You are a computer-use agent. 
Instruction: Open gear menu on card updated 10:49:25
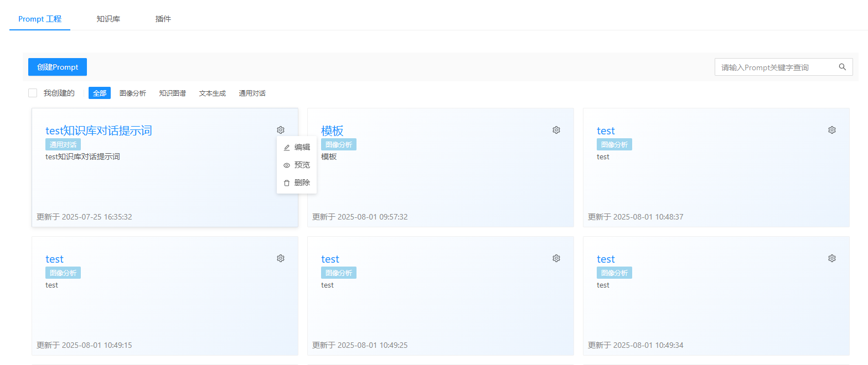556,258
